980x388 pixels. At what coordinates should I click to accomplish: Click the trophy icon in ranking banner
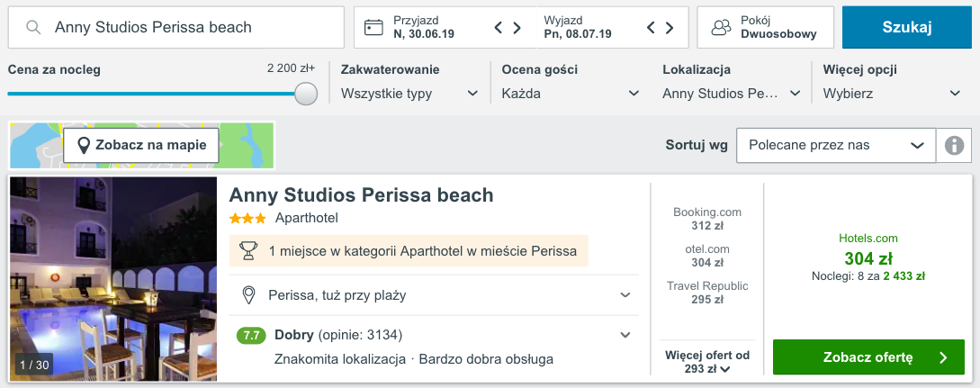pos(248,251)
